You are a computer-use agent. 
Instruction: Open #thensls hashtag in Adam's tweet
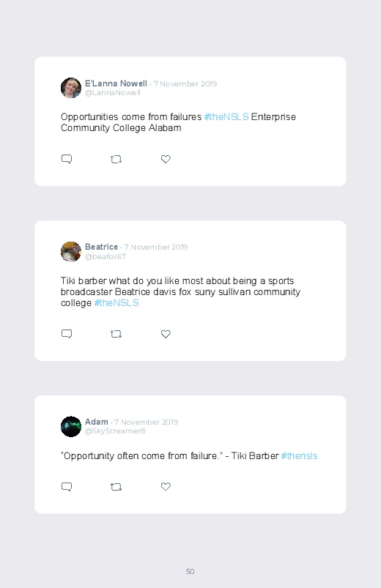click(x=299, y=455)
